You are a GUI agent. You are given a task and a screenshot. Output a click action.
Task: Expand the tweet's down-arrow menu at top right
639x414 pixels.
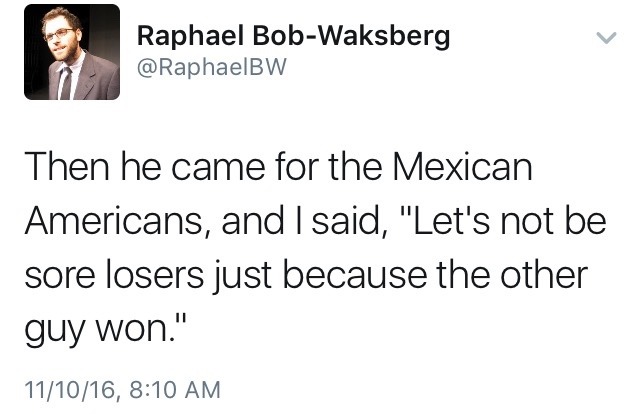coord(603,40)
